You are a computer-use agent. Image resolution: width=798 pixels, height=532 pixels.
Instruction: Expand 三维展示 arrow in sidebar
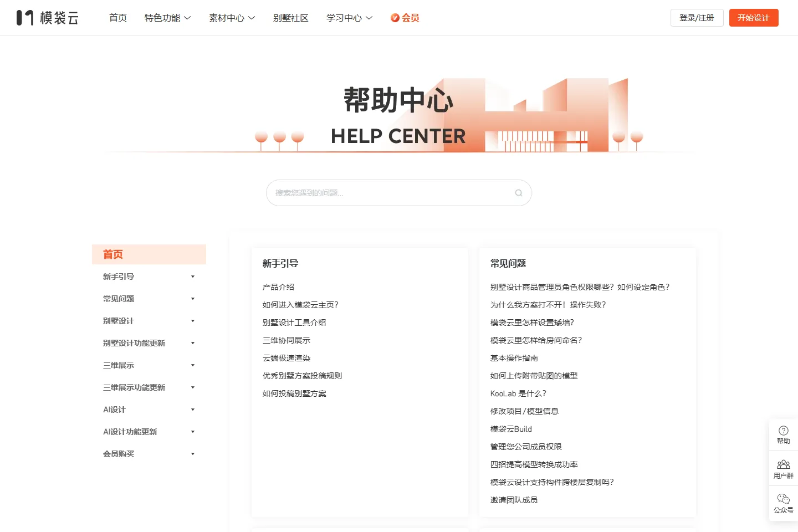[193, 365]
